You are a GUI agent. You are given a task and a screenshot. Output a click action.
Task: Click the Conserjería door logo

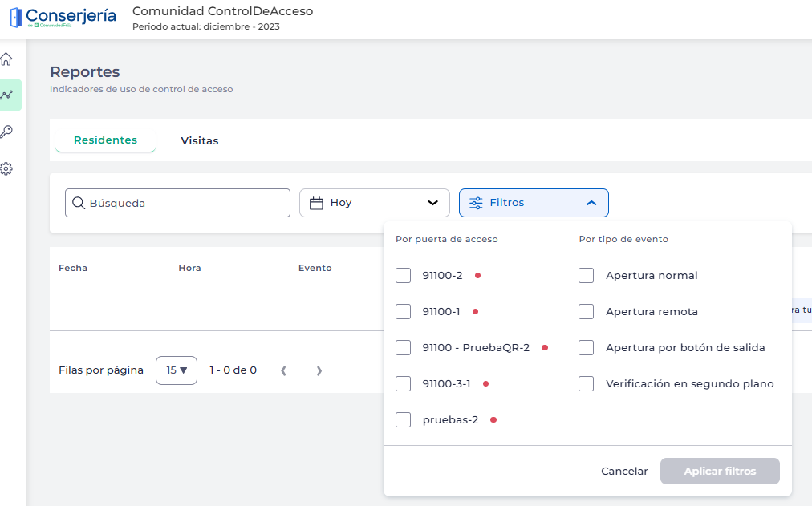tap(16, 18)
